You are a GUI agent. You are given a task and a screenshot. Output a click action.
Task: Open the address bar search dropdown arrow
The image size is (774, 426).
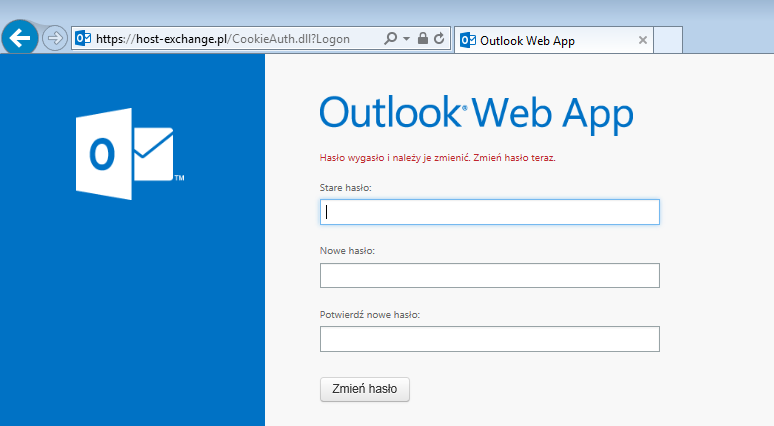(x=406, y=39)
